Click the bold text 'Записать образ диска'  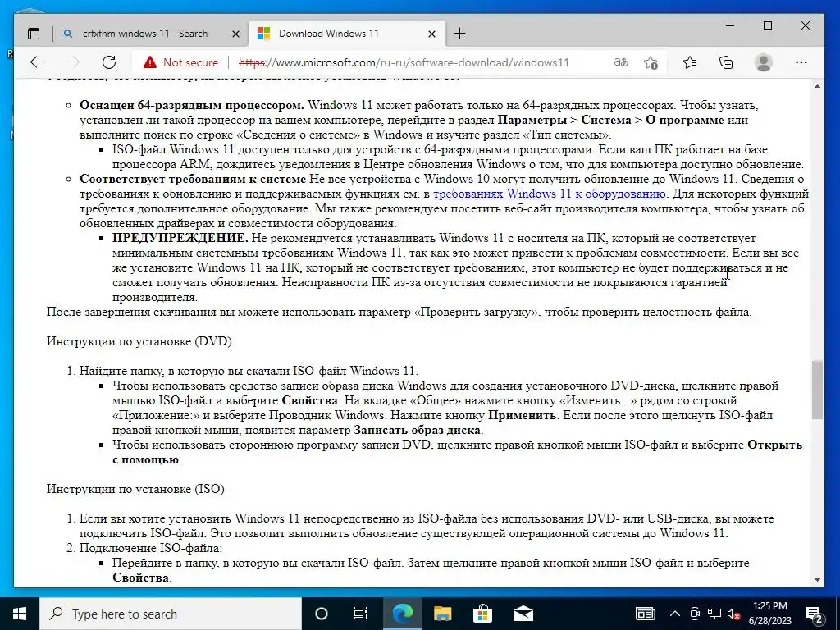coord(418,430)
